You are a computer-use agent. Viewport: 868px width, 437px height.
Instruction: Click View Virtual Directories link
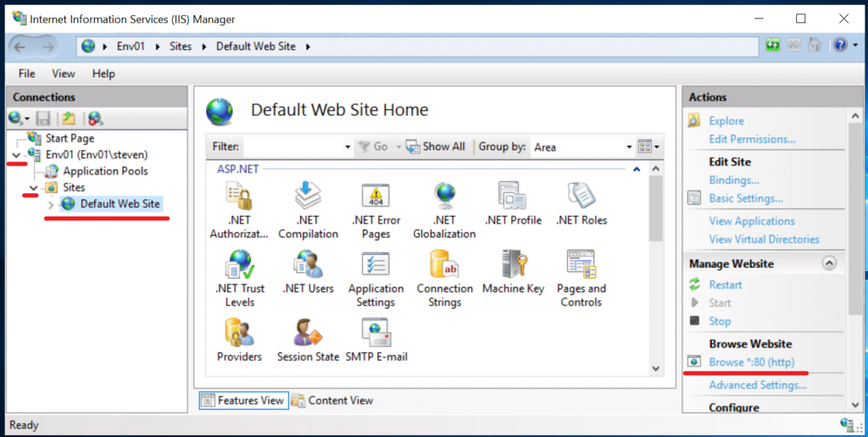(764, 239)
